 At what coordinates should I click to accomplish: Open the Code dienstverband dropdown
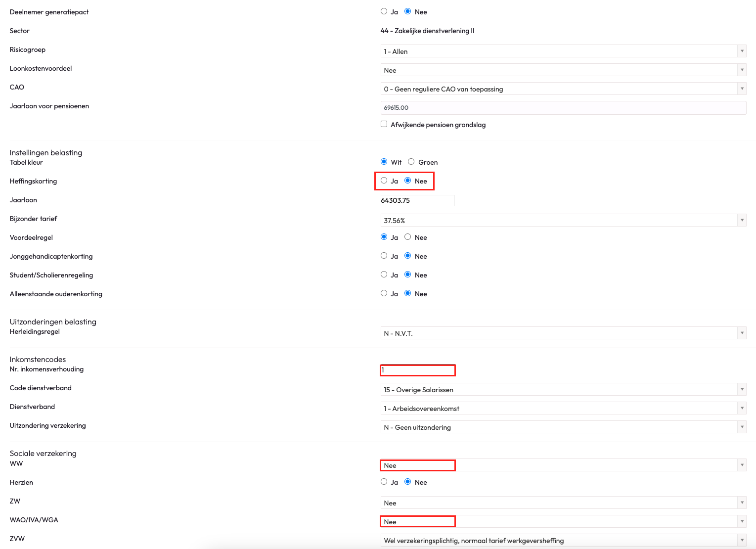563,390
